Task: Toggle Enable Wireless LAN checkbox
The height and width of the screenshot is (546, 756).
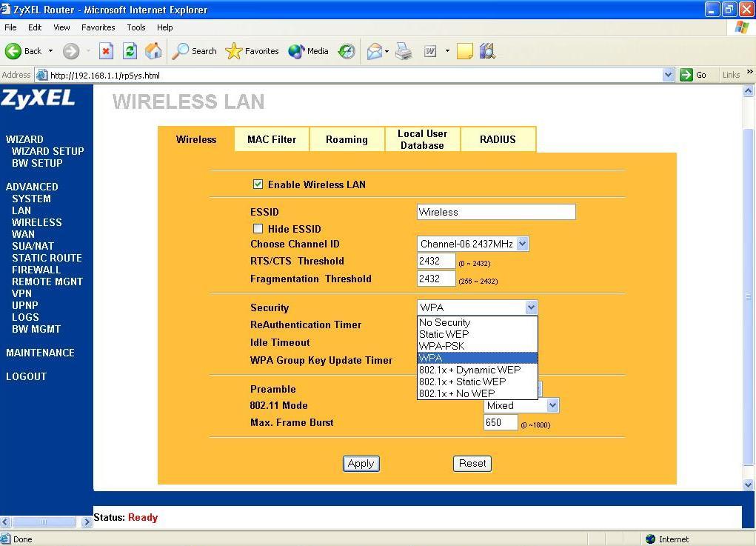Action: click(258, 184)
